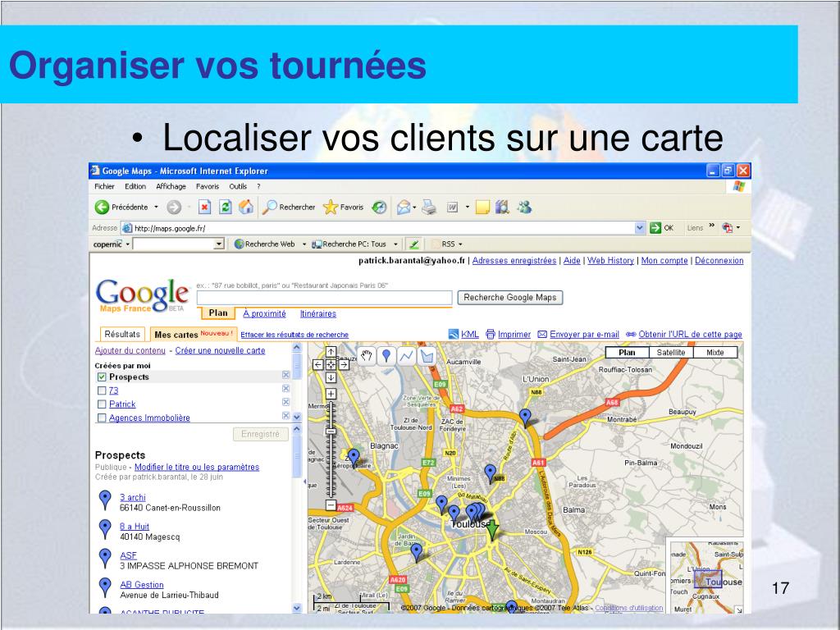Open the Outils menu
The image size is (840, 630).
click(238, 186)
